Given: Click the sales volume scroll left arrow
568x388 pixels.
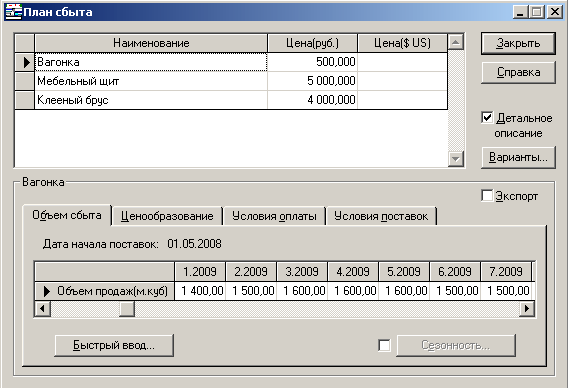Looking at the screenshot, I should [42, 309].
